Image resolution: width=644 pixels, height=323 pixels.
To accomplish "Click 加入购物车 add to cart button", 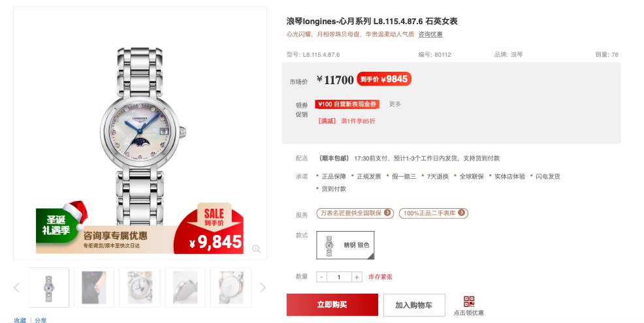I will [414, 305].
